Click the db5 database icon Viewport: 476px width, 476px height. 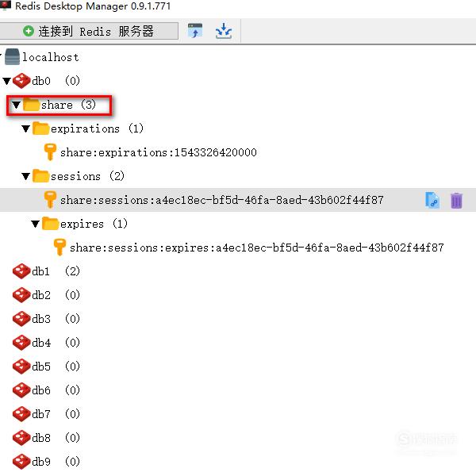click(x=21, y=367)
